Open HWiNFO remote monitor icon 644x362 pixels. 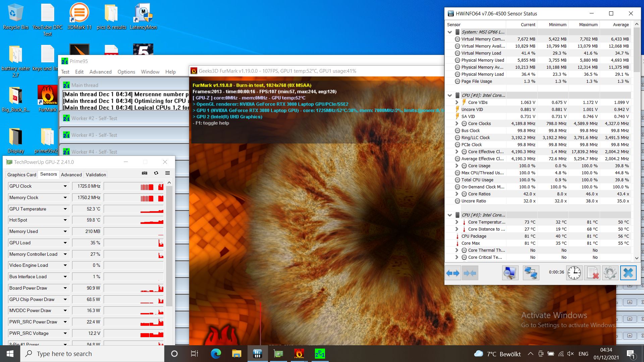[510, 273]
